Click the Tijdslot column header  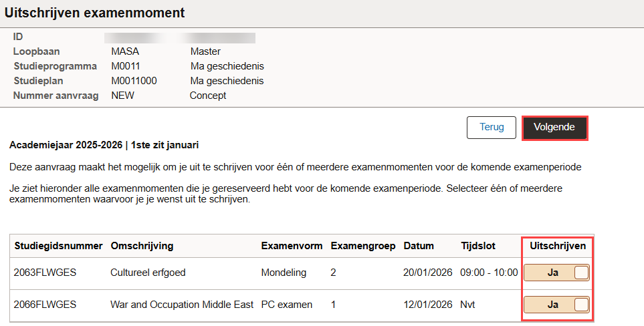(477, 246)
